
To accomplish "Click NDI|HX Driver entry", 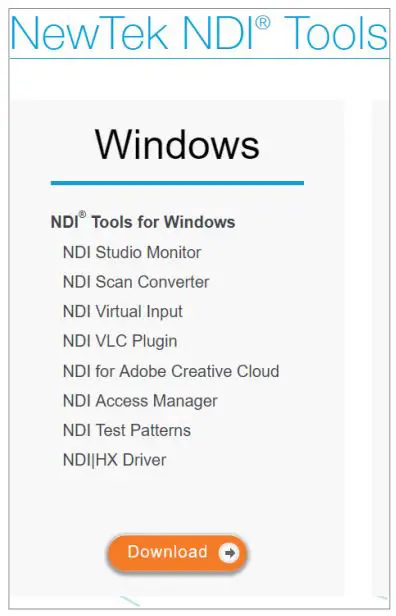I will click(x=114, y=460).
